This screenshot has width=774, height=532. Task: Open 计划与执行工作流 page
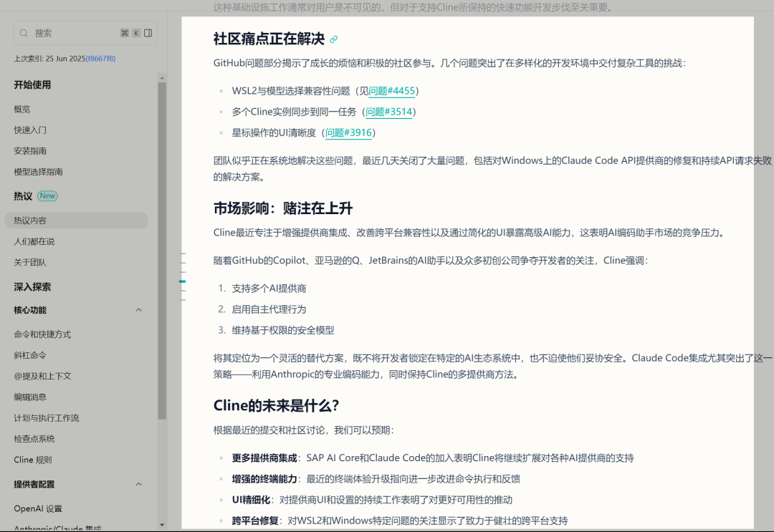[47, 418]
